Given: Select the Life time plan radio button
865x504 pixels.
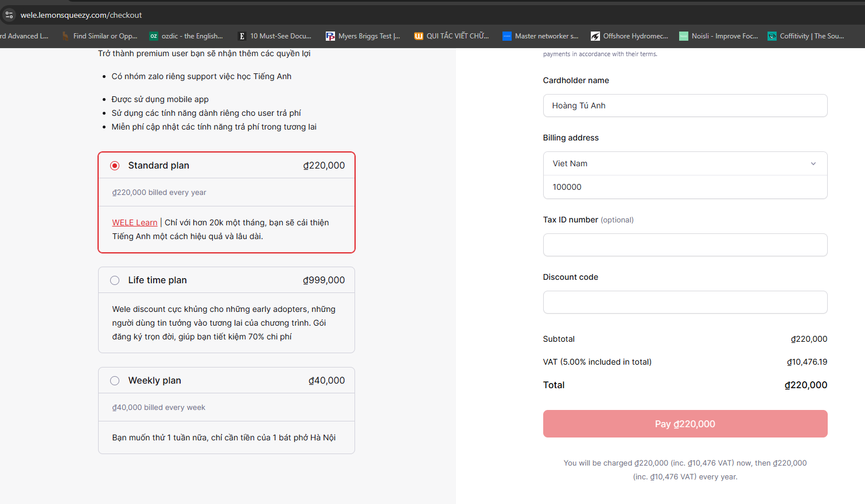Looking at the screenshot, I should (x=115, y=280).
